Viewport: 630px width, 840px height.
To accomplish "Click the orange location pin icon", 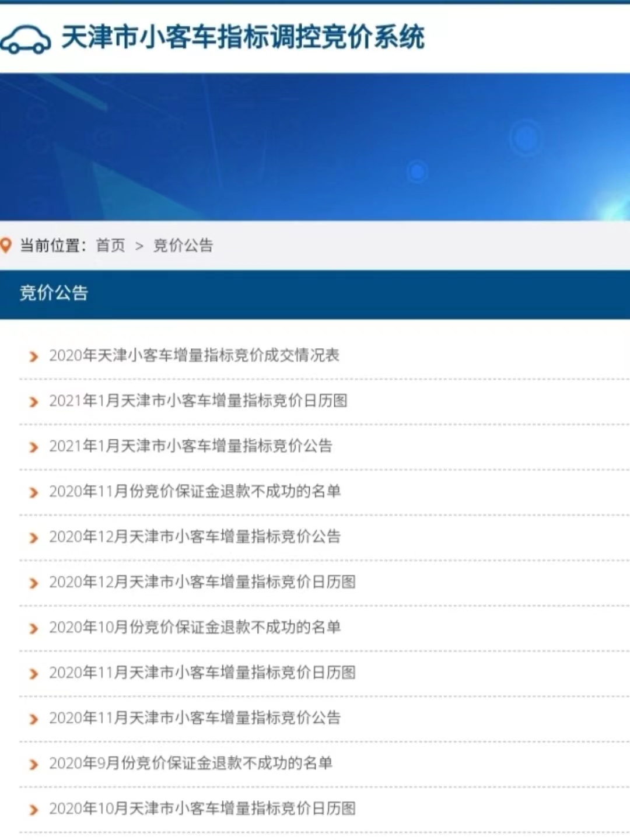I will 7,246.
